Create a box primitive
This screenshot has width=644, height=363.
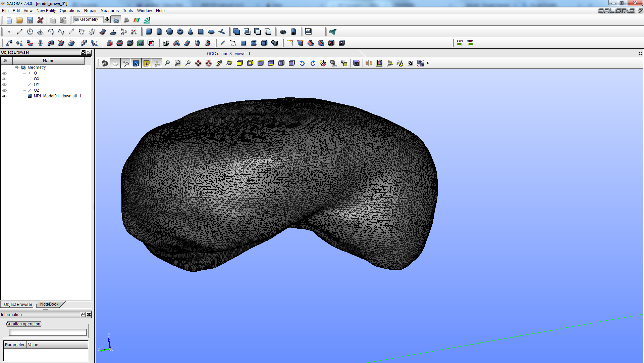[x=149, y=32]
